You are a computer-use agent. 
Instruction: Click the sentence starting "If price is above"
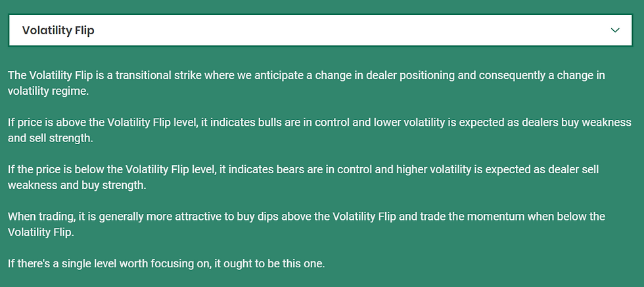click(x=319, y=130)
